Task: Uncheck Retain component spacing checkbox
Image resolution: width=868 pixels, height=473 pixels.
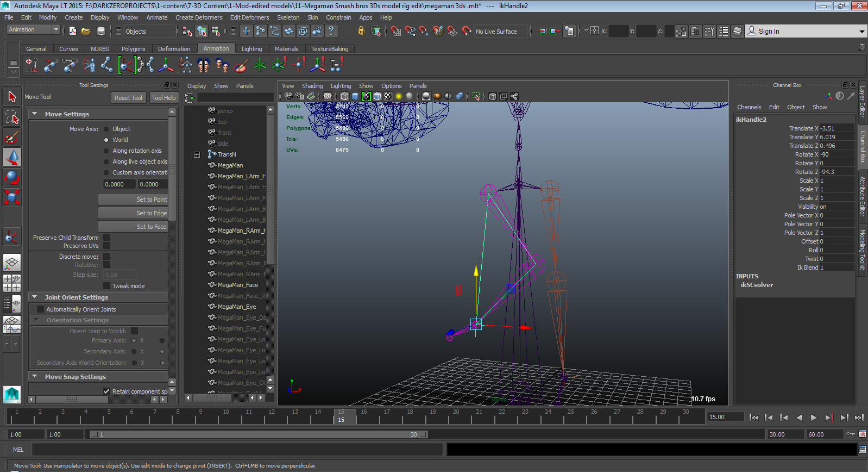Action: [x=107, y=391]
